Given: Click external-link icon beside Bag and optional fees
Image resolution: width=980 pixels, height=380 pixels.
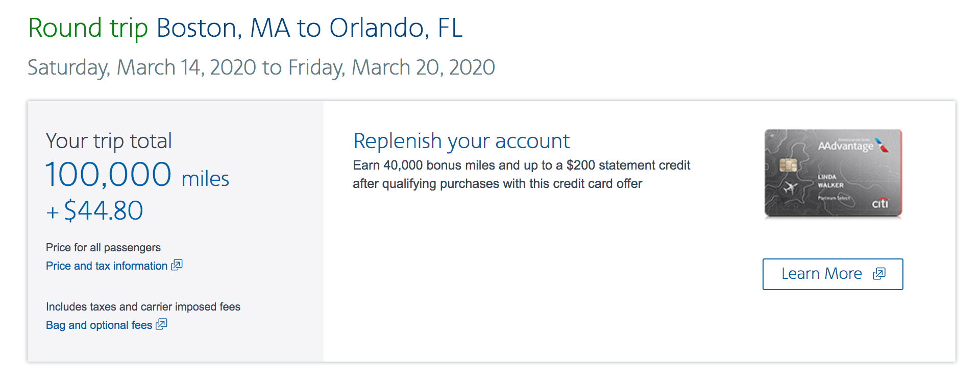Looking at the screenshot, I should (161, 324).
